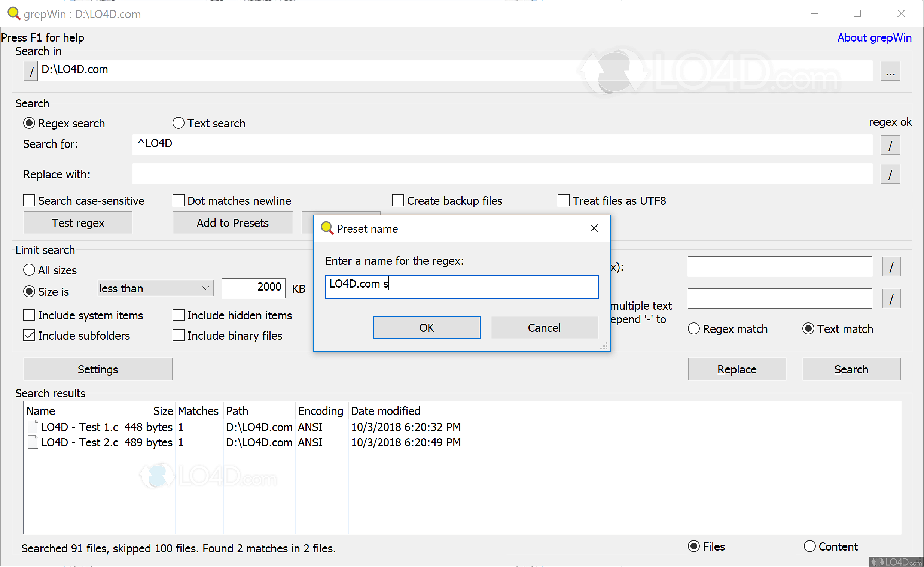Click file icon of LO4D - Test 1.c
Viewport: 924px width, 567px height.
coord(33,427)
